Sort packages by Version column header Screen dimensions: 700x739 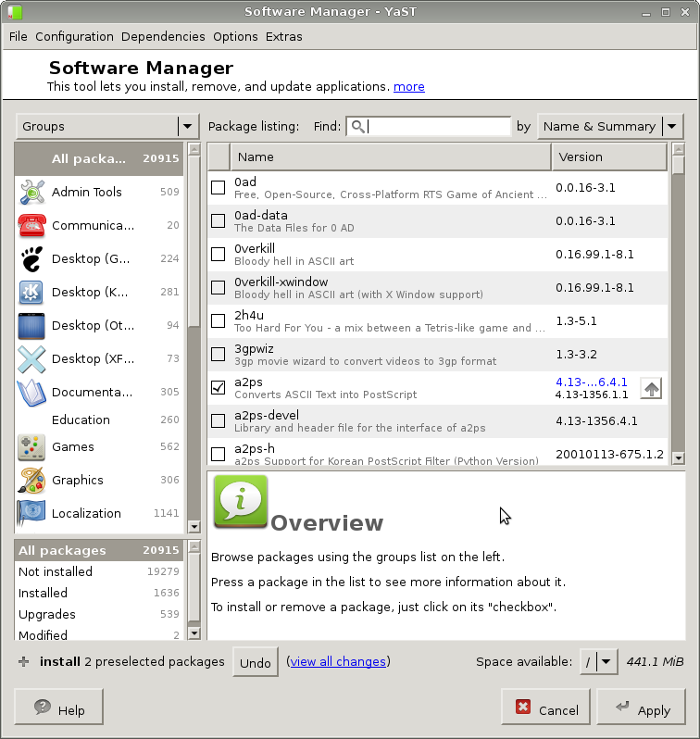click(609, 157)
